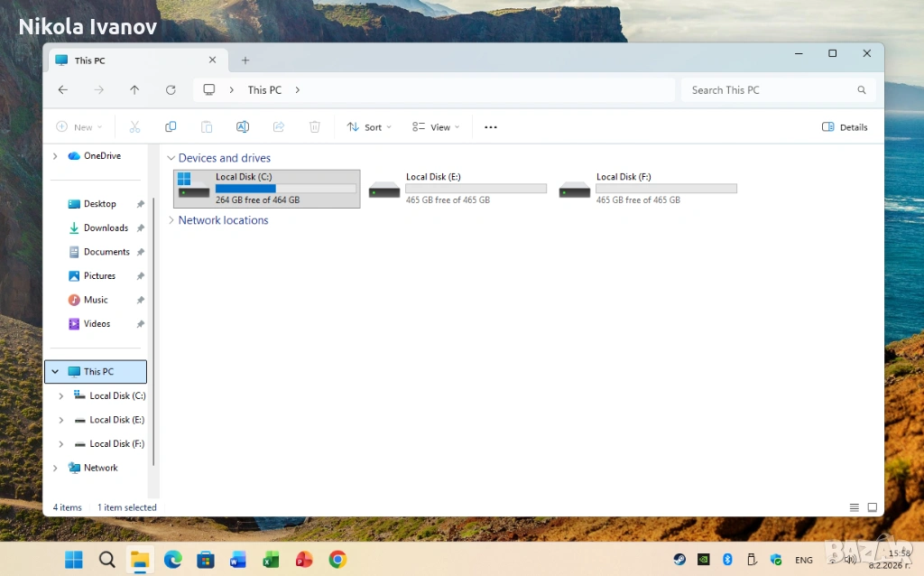Viewport: 924px width, 576px height.
Task: Launch Google Chrome from the taskbar
Action: tap(337, 560)
